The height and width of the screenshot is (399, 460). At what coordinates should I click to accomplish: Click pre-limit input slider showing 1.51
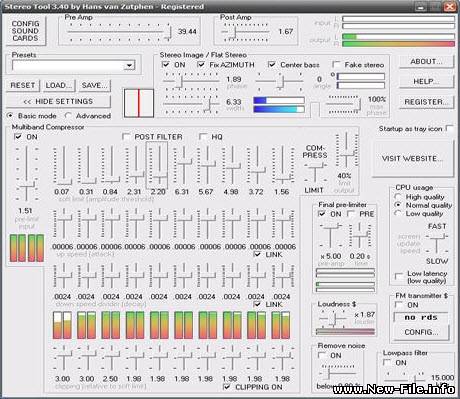(x=27, y=173)
